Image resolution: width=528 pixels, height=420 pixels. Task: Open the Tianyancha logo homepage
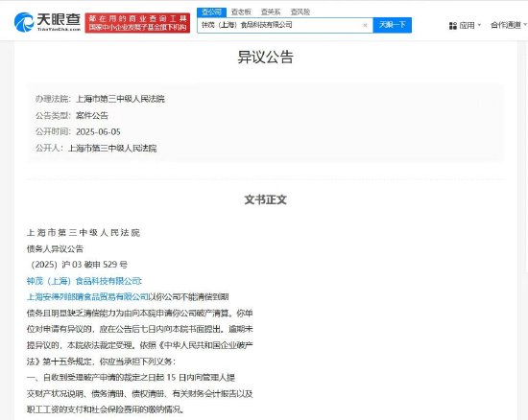pyautogui.click(x=47, y=22)
